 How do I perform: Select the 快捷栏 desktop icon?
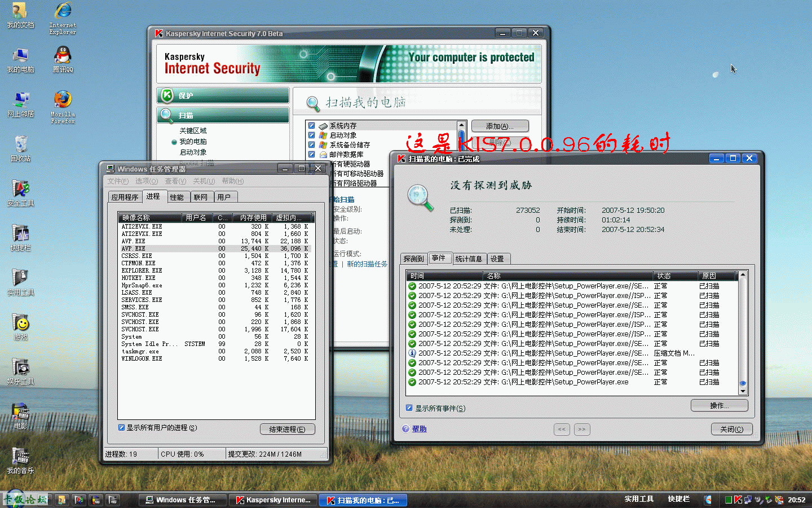(x=20, y=238)
